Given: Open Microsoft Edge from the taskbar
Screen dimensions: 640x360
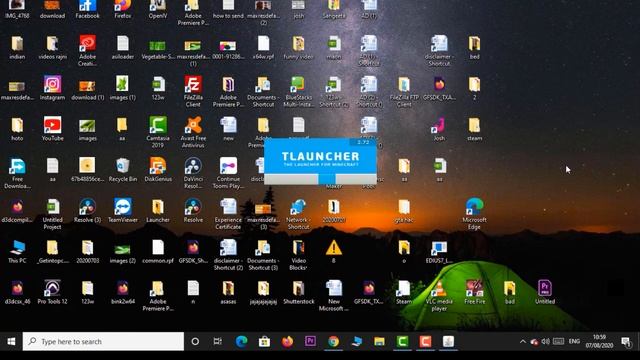Looking at the screenshot, I should (241, 341).
